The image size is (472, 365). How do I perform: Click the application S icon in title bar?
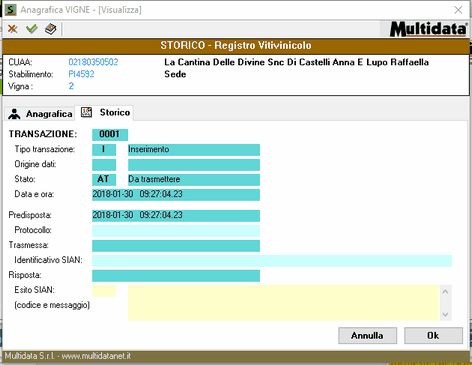pos(10,10)
